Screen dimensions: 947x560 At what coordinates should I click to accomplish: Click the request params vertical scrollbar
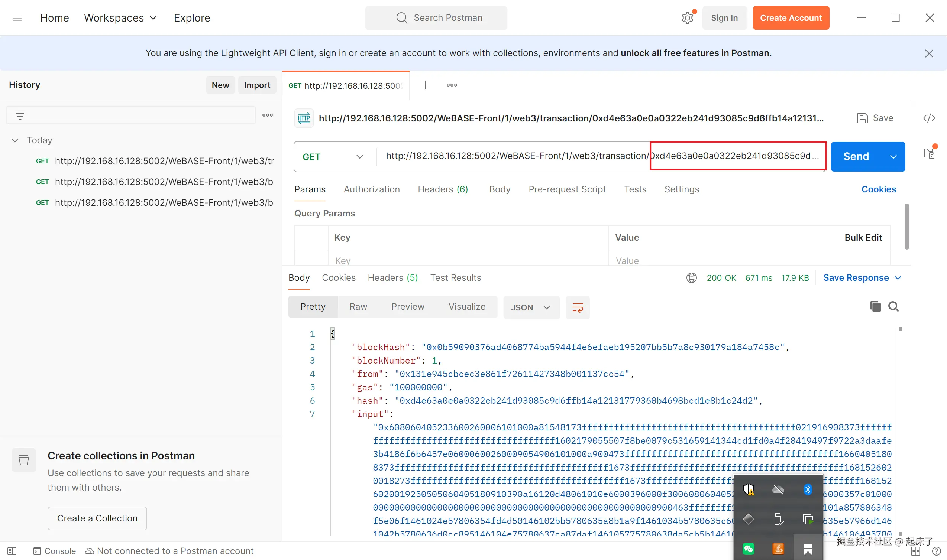coord(906,227)
